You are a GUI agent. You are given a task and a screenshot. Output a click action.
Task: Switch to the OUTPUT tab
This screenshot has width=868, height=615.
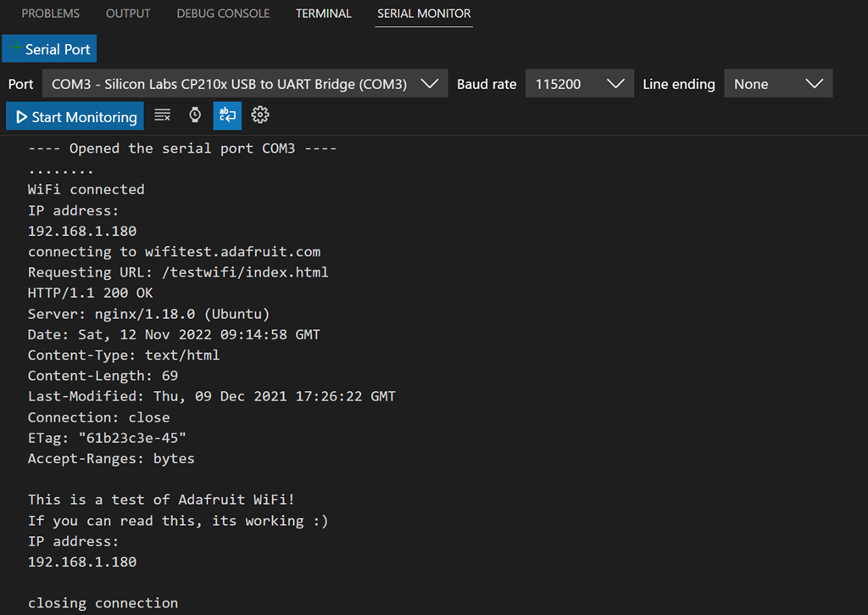(128, 14)
